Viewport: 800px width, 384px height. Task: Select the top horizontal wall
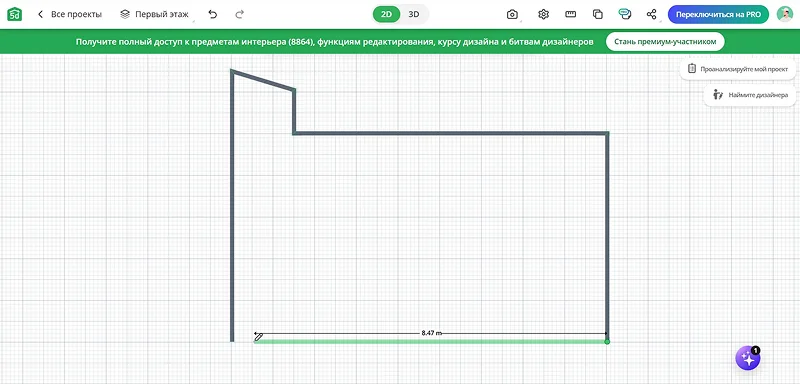coord(451,134)
